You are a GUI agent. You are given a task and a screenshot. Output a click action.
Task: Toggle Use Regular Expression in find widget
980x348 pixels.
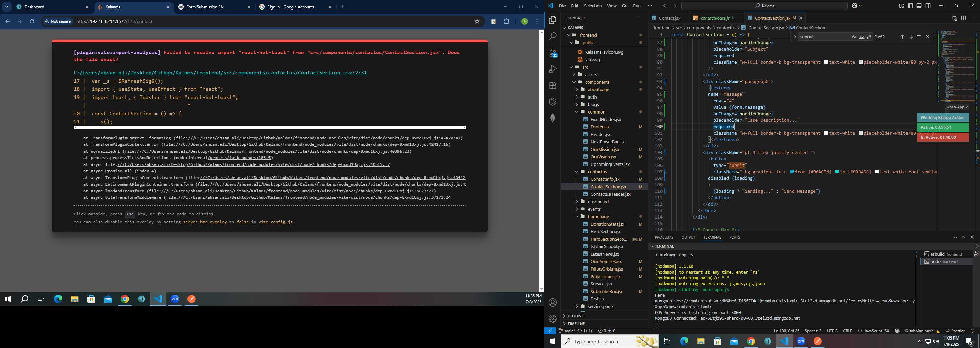[x=869, y=37]
